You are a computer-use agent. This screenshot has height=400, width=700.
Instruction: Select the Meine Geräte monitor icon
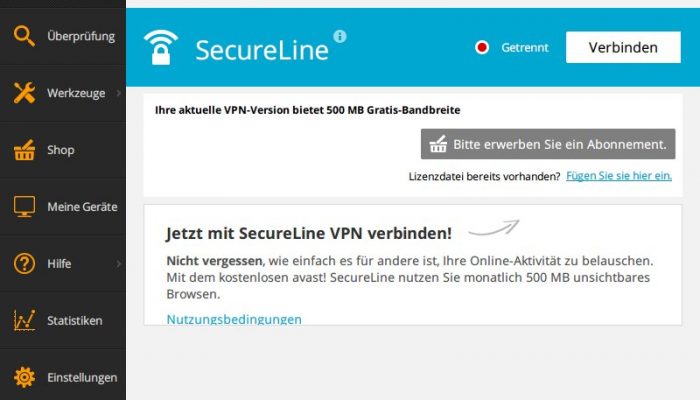(24, 207)
